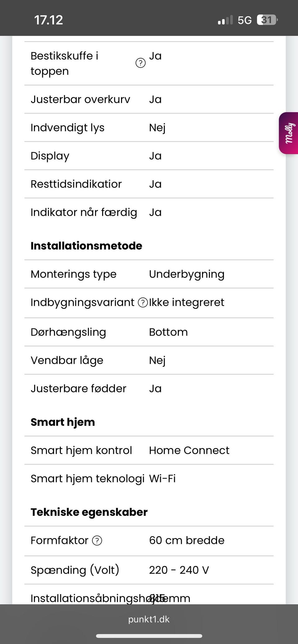Tap the Underbygning mounting type value
The width and height of the screenshot is (298, 644).
(x=187, y=274)
